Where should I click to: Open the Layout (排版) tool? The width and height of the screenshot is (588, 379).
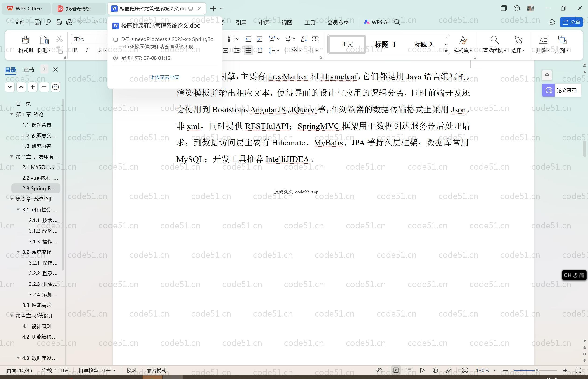tap(543, 40)
